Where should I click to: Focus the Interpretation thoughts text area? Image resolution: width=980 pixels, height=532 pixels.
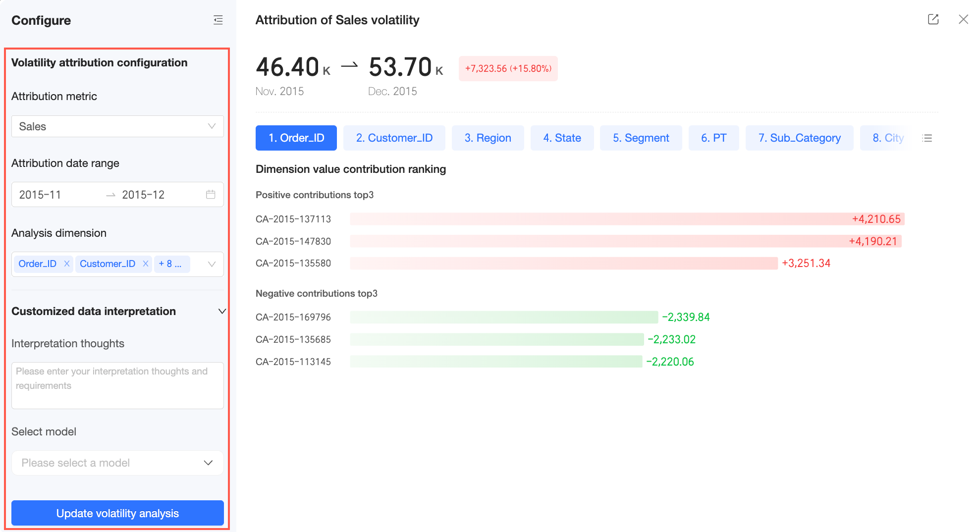117,385
